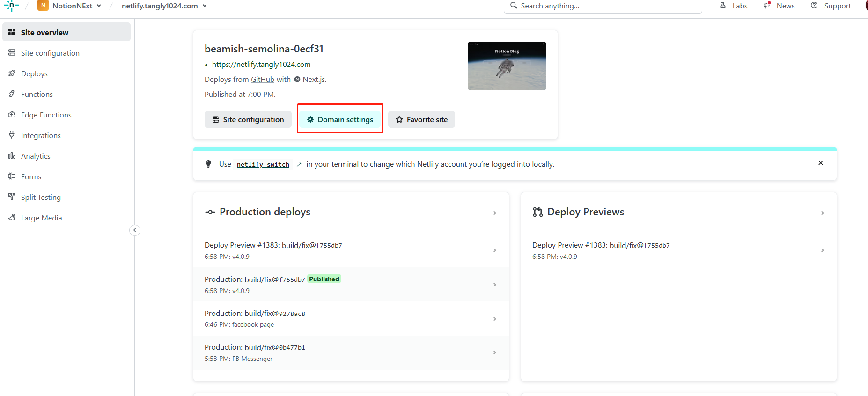
Task: Click the Edge Functions icon
Action: (x=12, y=114)
